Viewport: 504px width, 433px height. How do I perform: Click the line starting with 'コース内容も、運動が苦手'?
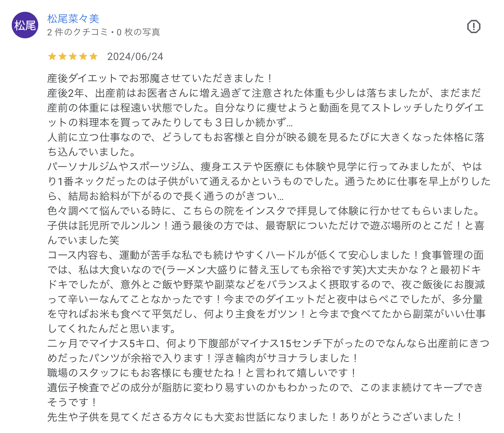point(265,255)
